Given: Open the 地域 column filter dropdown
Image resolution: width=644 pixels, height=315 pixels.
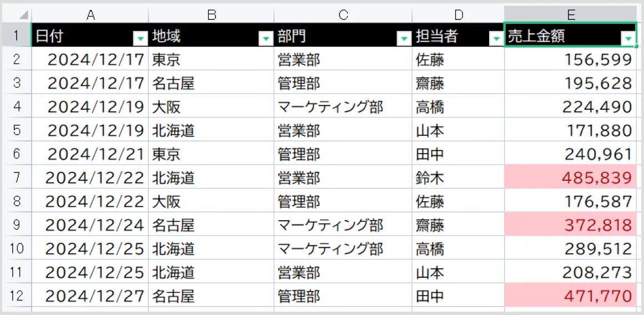Looking at the screenshot, I should pos(266,39).
